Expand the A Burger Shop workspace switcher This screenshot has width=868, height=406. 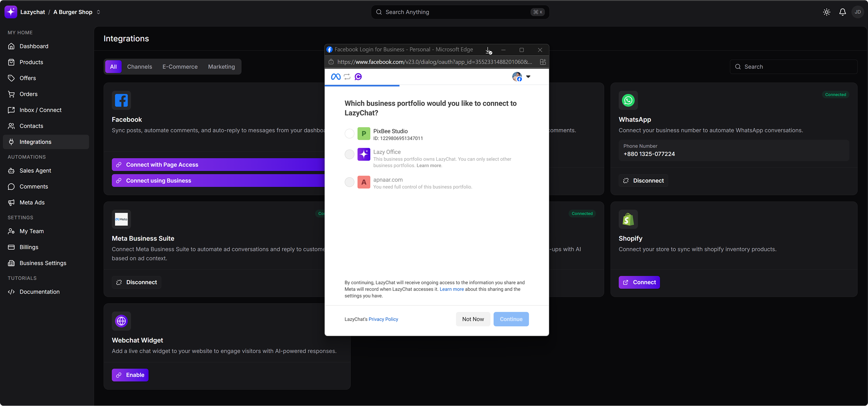point(98,12)
